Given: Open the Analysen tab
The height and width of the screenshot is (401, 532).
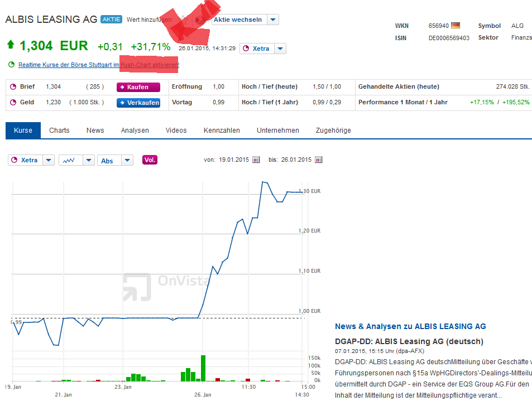Looking at the screenshot, I should (135, 130).
